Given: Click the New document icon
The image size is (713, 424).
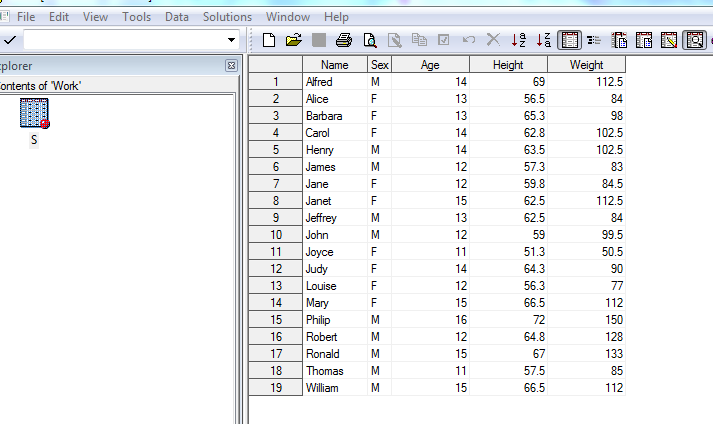Looking at the screenshot, I should click(269, 40).
